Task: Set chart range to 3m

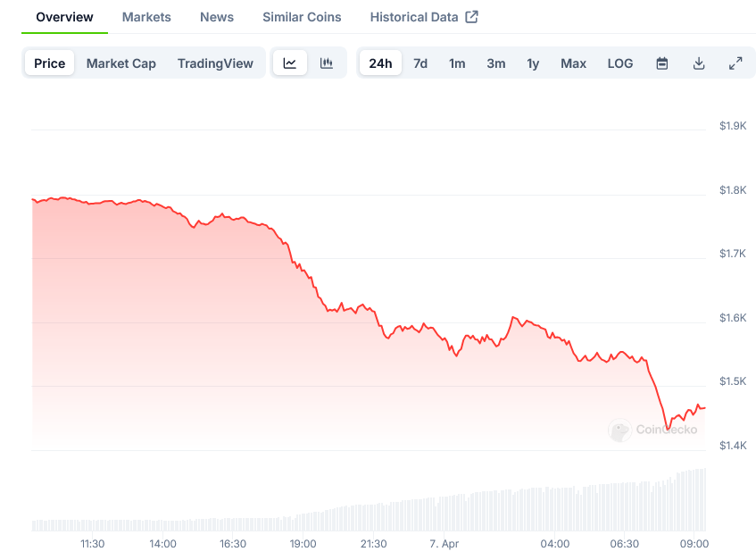Action: click(496, 63)
